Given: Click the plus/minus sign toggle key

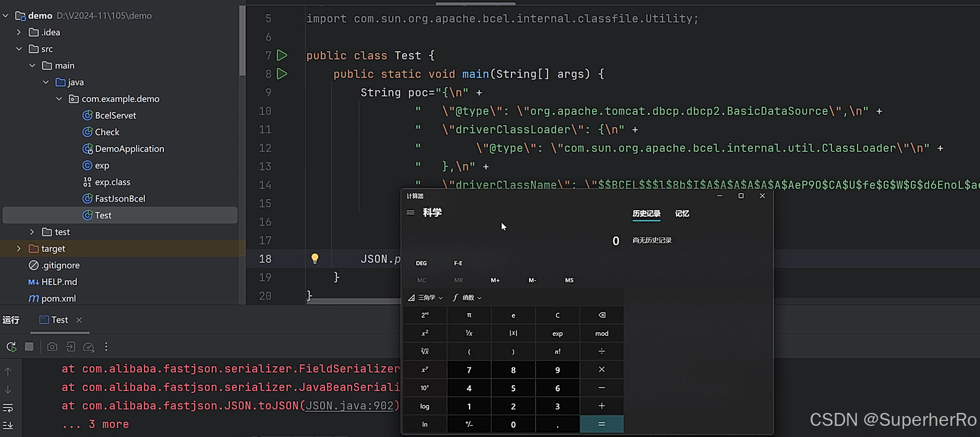Looking at the screenshot, I should point(469,424).
